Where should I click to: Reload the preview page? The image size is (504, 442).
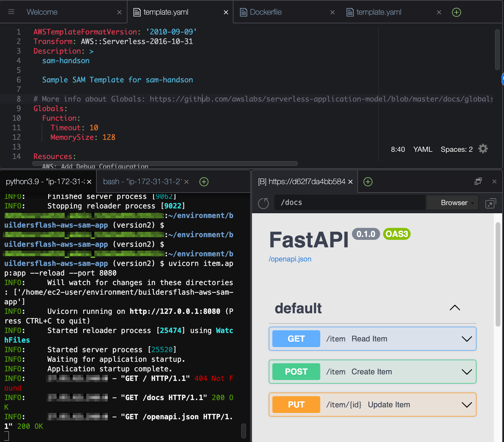263,203
